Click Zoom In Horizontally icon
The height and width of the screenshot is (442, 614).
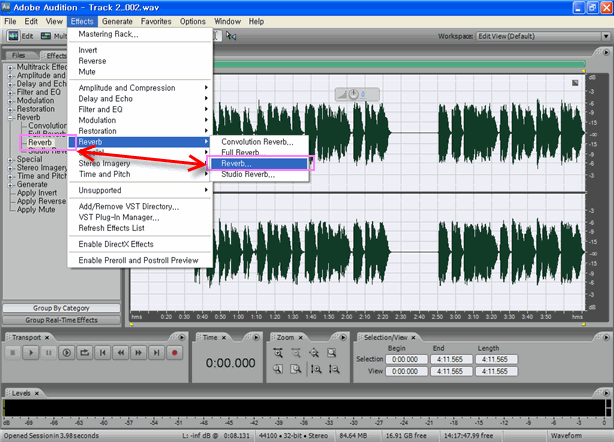278,353
